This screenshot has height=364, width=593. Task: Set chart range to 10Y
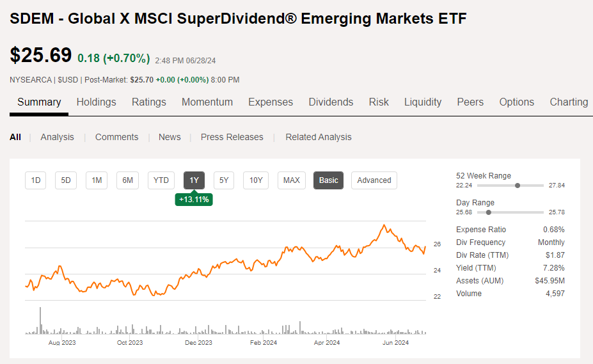click(256, 180)
